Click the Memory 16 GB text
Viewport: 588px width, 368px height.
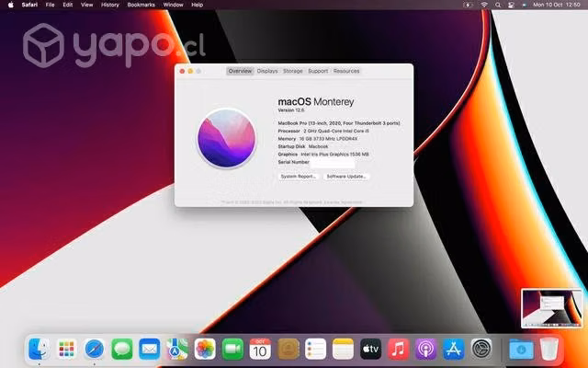click(318, 139)
